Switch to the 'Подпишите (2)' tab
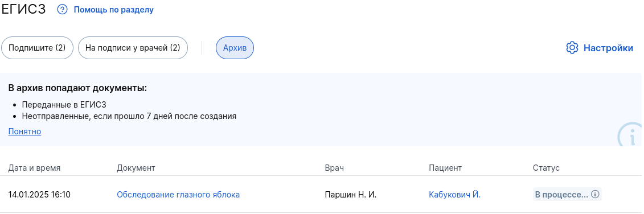644x214 pixels. (37, 48)
